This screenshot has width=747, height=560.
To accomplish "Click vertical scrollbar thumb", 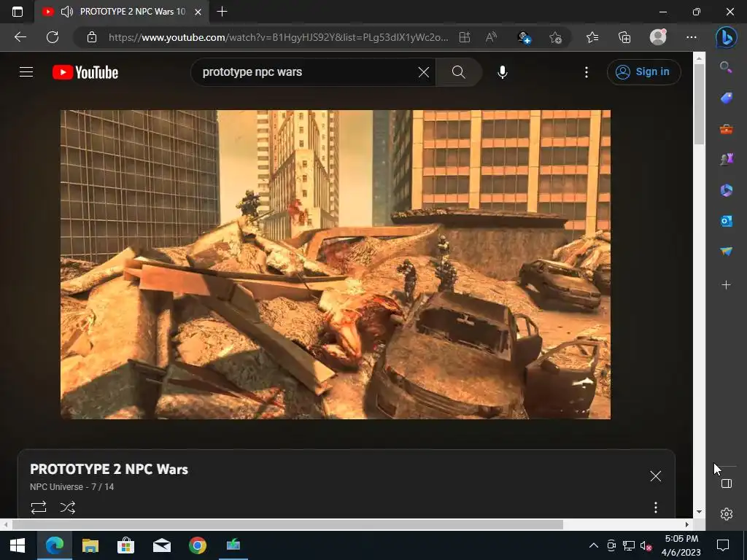I will pos(699,104).
